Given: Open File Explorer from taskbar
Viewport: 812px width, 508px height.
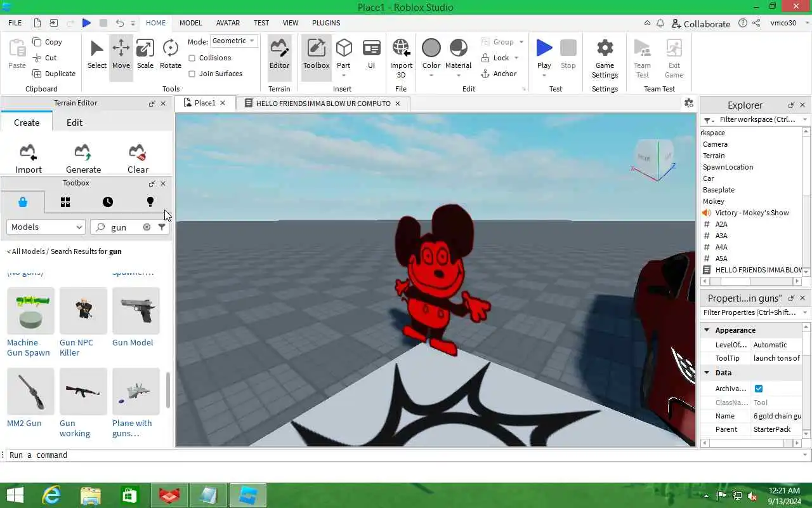Looking at the screenshot, I should [91, 495].
